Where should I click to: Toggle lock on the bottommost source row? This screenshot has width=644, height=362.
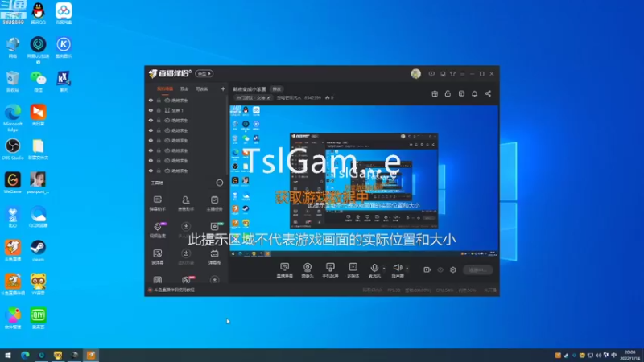click(159, 171)
